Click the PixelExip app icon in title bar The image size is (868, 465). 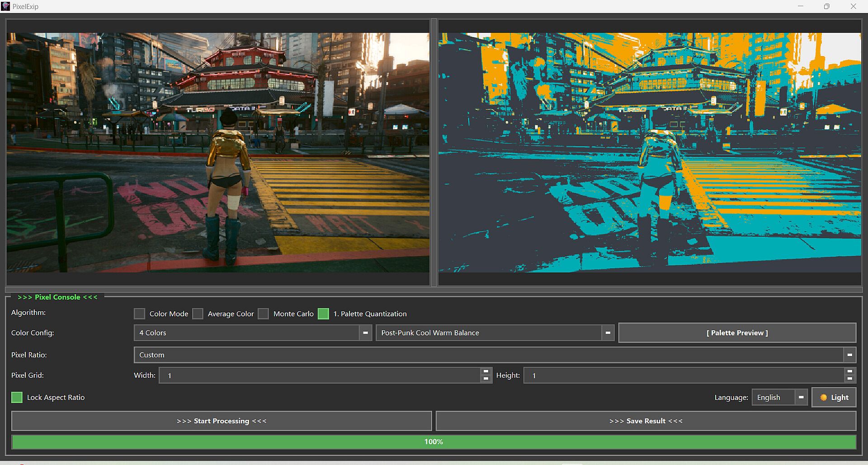(6, 6)
